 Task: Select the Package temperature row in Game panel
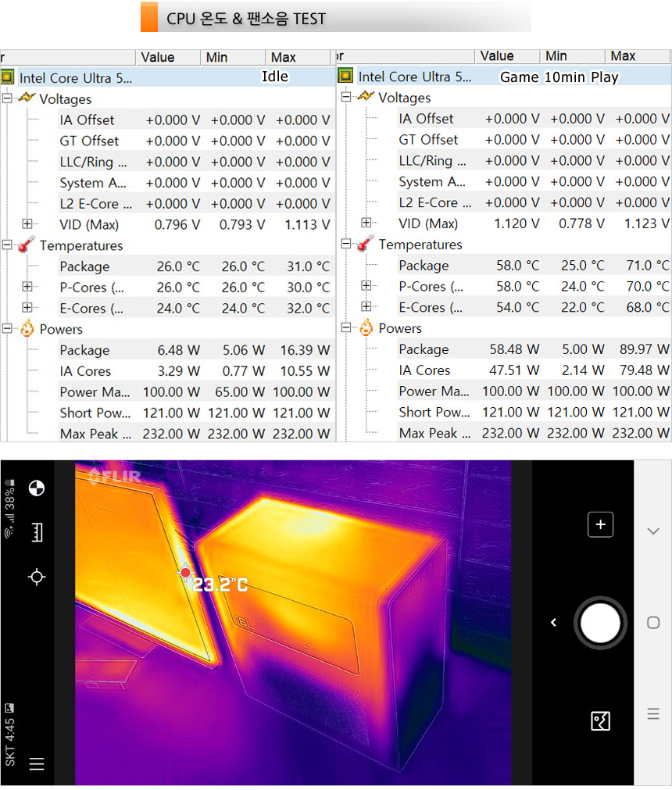(424, 266)
